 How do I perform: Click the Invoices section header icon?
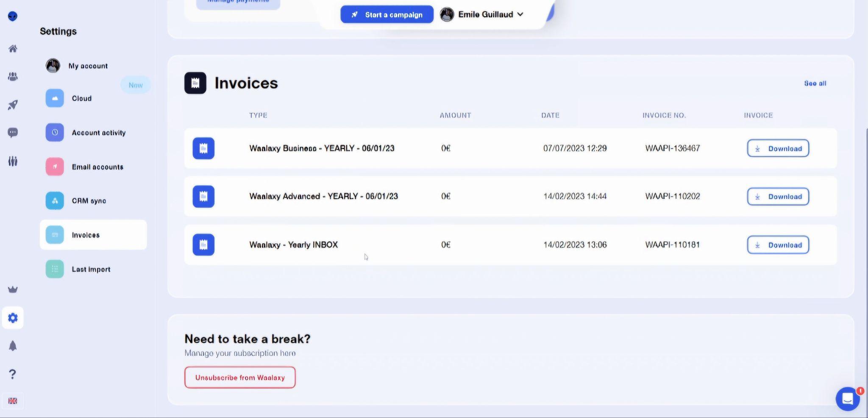pos(195,83)
